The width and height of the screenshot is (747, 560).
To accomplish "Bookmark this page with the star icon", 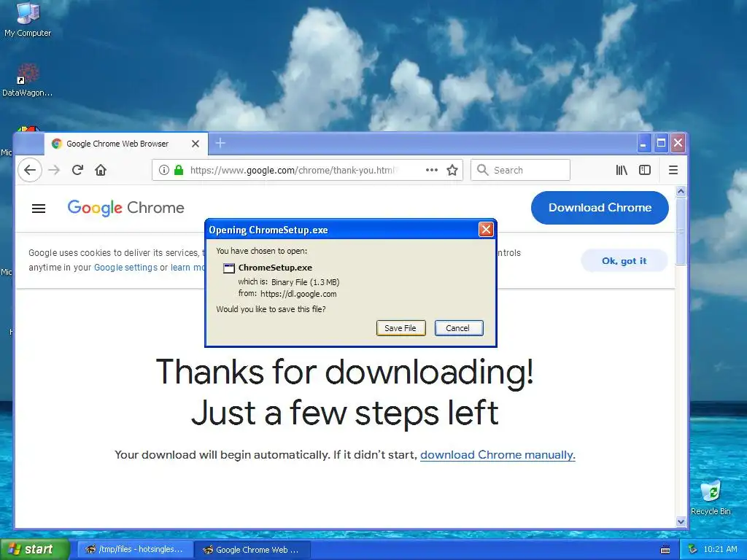I will 452,170.
